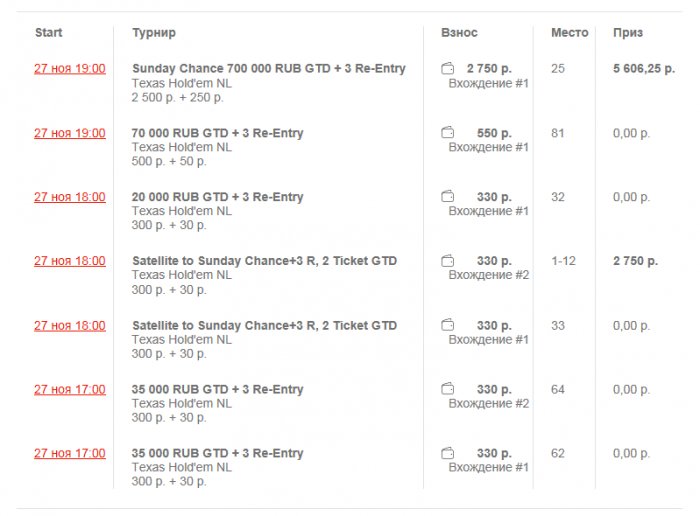
Task: Click wallet icon beside 2 750 р. buy-in
Action: (x=448, y=69)
